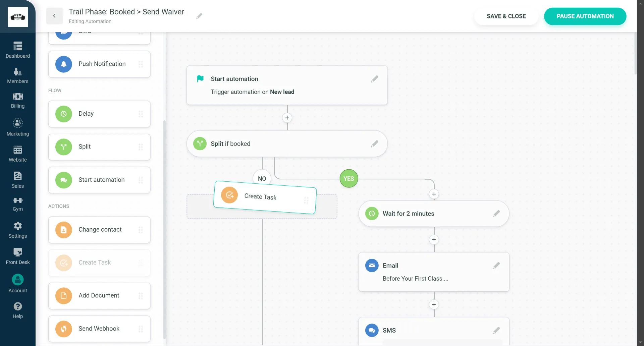The height and width of the screenshot is (346, 644).
Task: Edit the Split if booked node
Action: [375, 143]
